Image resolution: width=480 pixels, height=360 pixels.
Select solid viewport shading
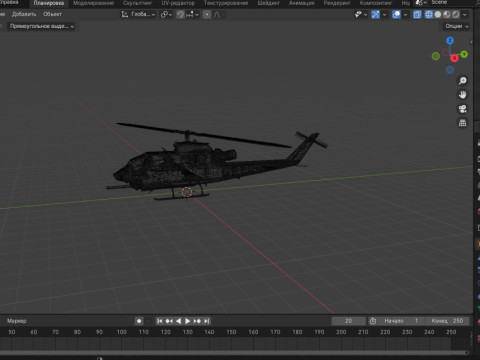(x=438, y=14)
